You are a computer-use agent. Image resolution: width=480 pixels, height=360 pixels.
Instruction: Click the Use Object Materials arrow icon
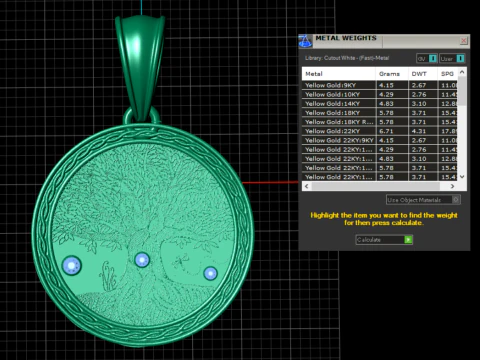tap(456, 200)
